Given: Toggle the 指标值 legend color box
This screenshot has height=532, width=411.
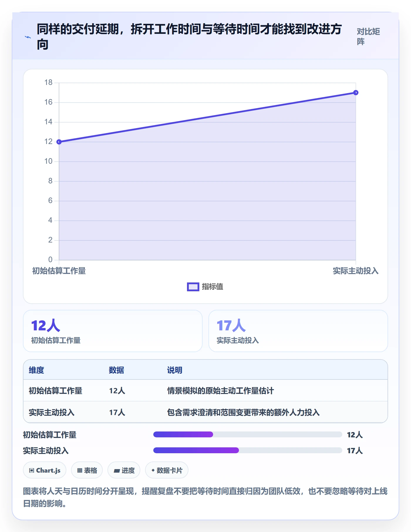Looking at the screenshot, I should tap(193, 287).
